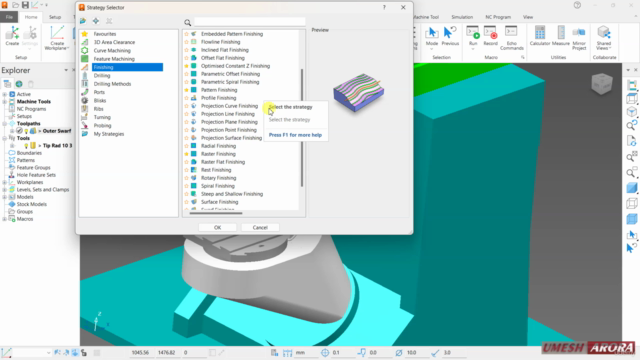Expand Levels, Sets and Clamps node
This screenshot has width=640, height=360.
(4, 190)
